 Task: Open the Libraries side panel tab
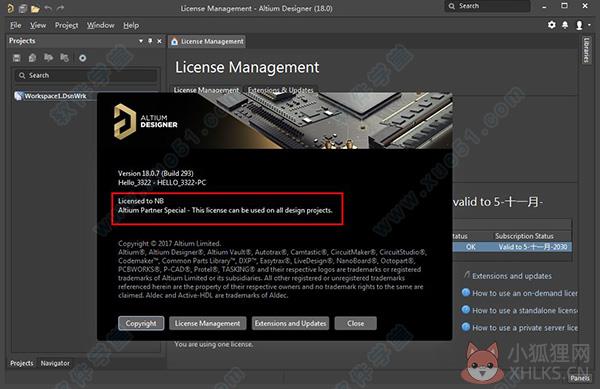pos(586,50)
